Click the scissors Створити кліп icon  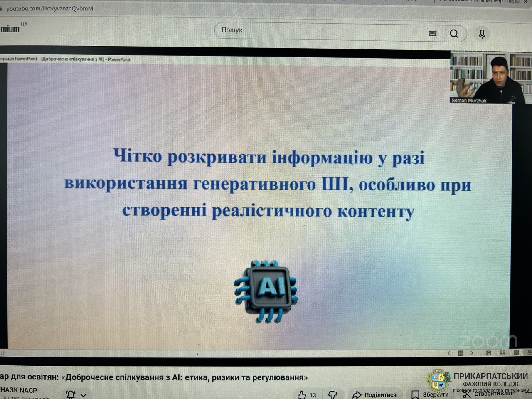pyautogui.click(x=467, y=394)
